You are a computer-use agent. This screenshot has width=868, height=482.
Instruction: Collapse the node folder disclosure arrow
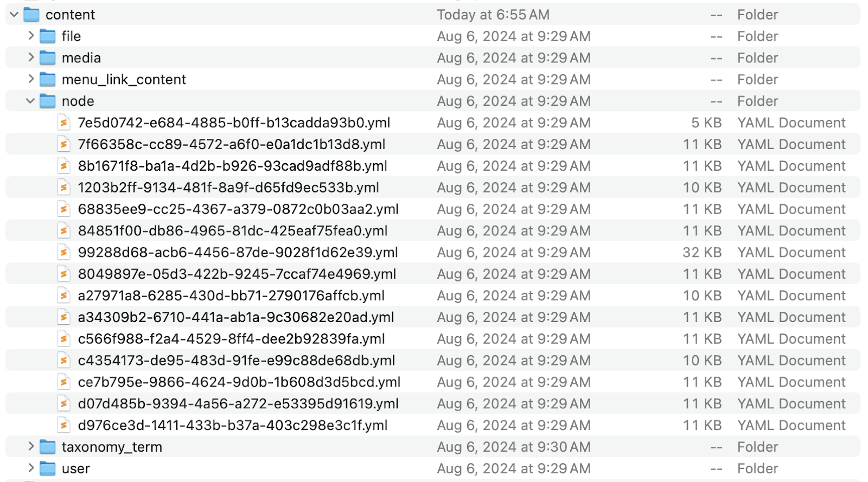[x=30, y=101]
